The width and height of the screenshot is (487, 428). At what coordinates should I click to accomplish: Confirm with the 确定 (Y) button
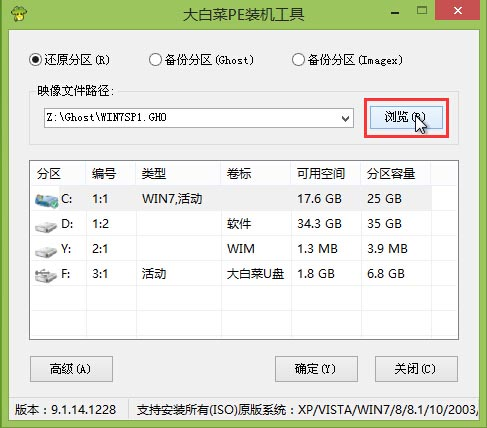[x=316, y=369]
